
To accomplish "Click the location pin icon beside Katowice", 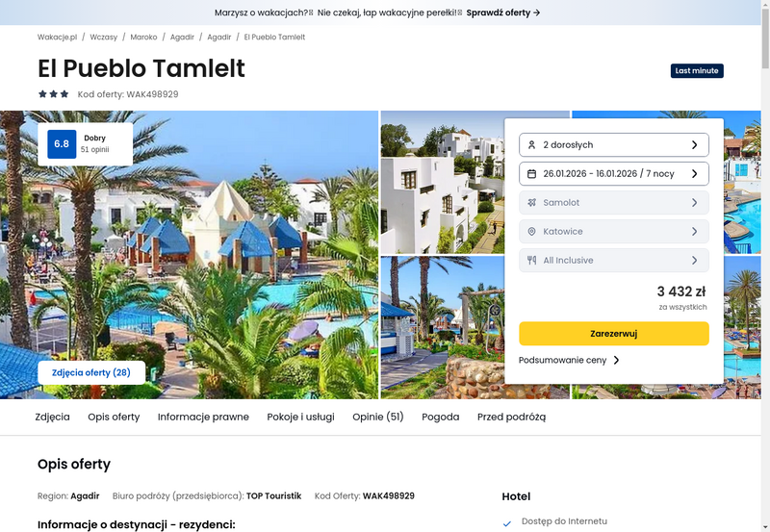I will pos(531,232).
